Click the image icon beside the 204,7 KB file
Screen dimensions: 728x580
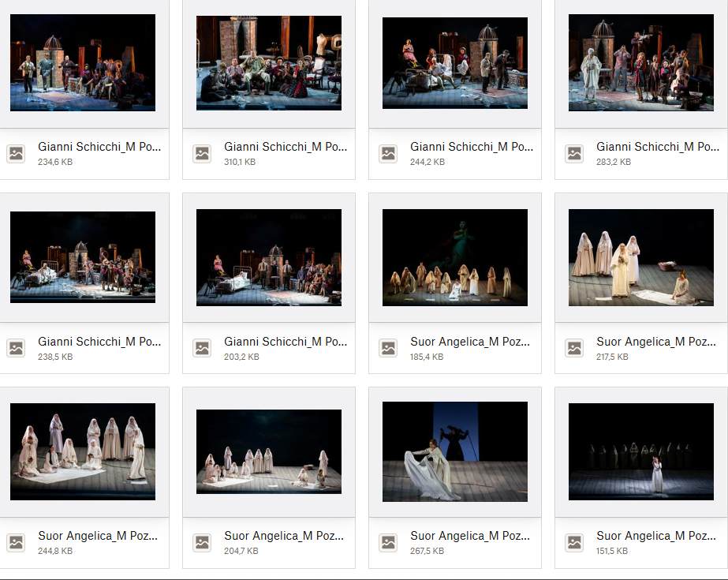[202, 542]
